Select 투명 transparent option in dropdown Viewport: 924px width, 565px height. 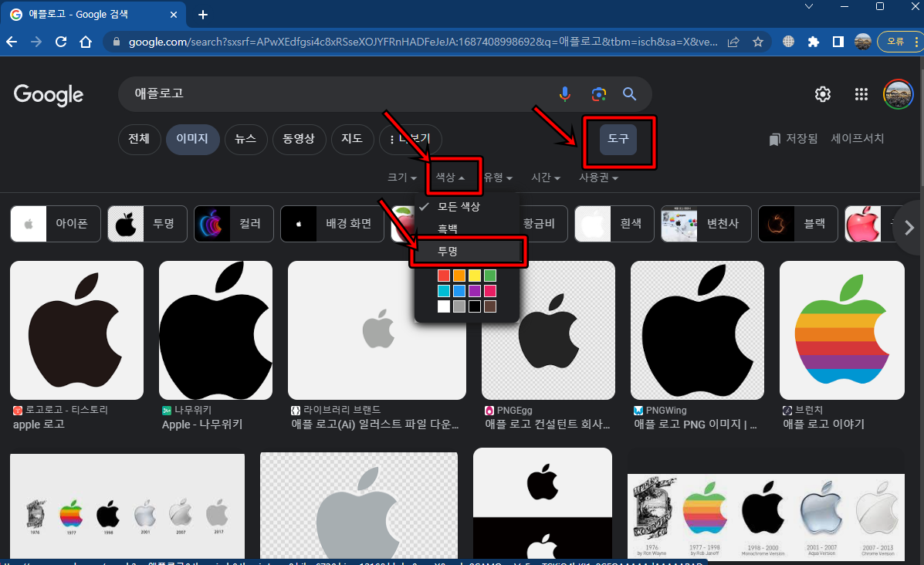pyautogui.click(x=467, y=252)
